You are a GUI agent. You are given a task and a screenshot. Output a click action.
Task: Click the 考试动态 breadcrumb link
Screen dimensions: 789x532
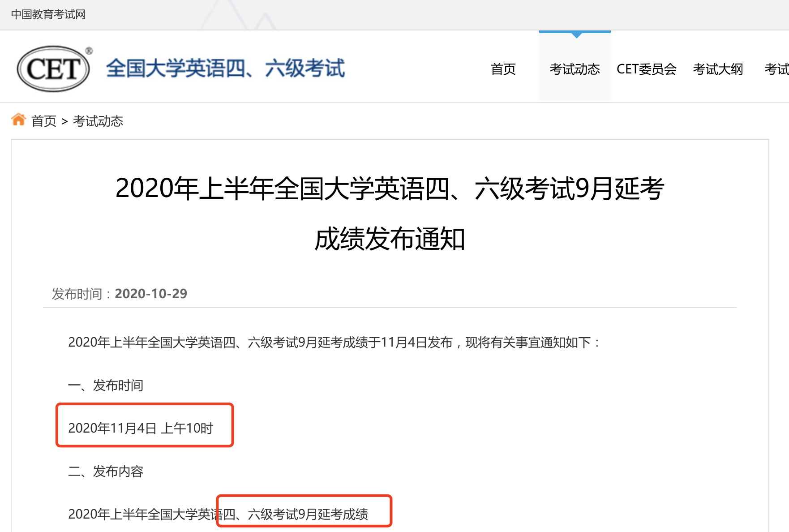(x=98, y=121)
